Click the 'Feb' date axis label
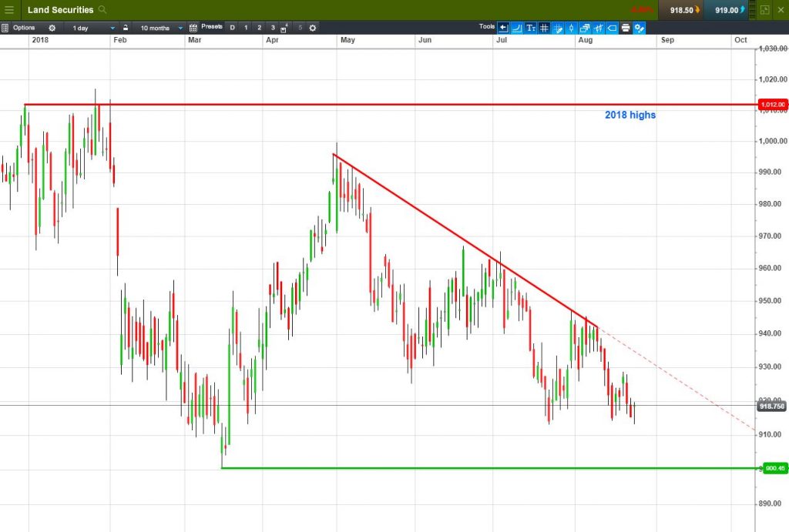 tap(120, 40)
